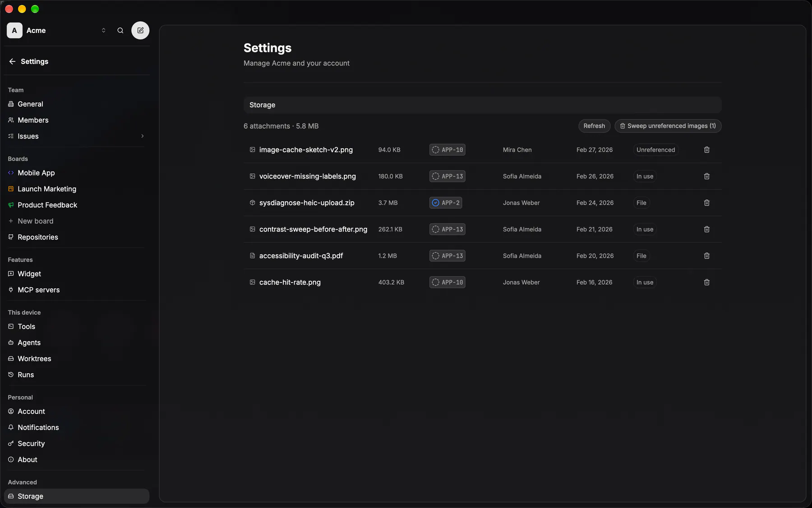Open APP-10 issue link for image-cache-sketch-v2.png
The image size is (812, 508).
click(447, 150)
